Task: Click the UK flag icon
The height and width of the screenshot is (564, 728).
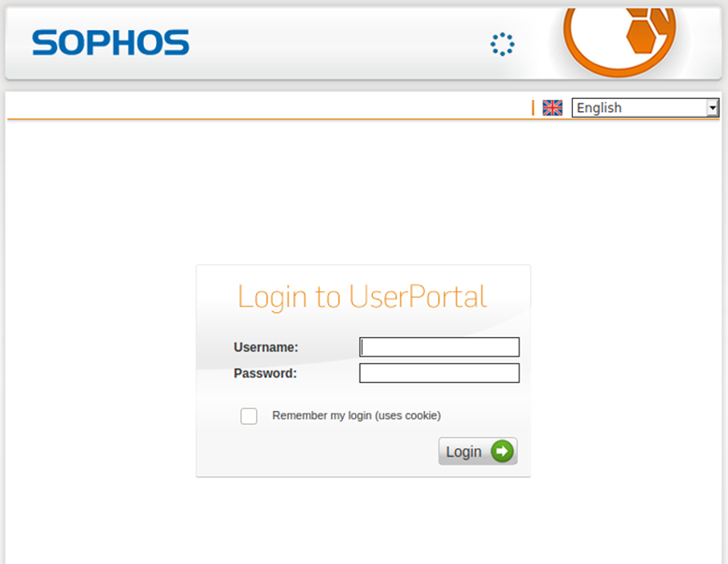Action: [x=552, y=107]
